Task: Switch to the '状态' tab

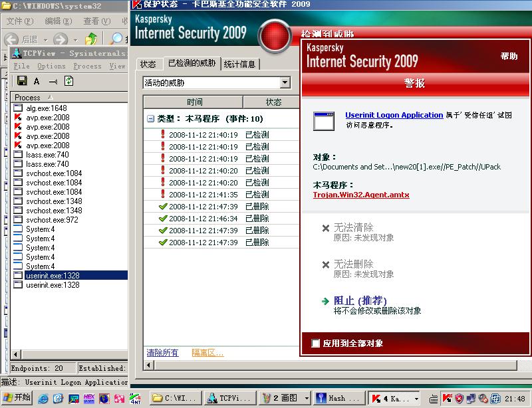Action: [x=148, y=64]
